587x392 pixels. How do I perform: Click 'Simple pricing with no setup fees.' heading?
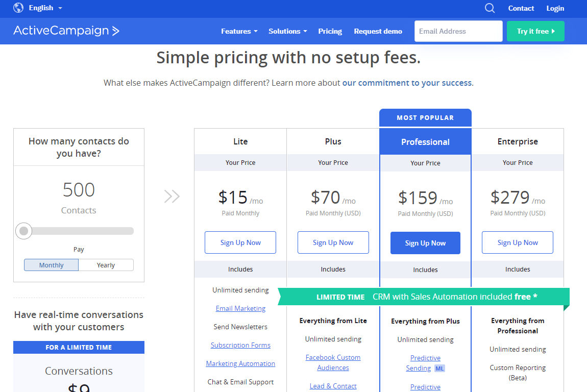[288, 58]
